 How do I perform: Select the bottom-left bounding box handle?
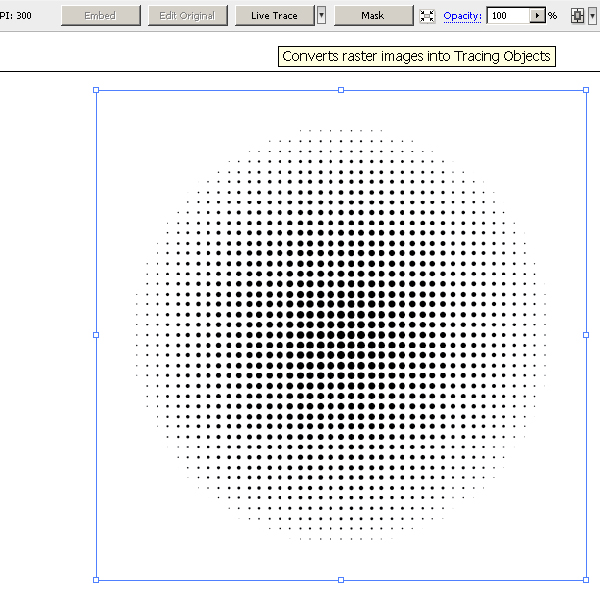pos(96,580)
